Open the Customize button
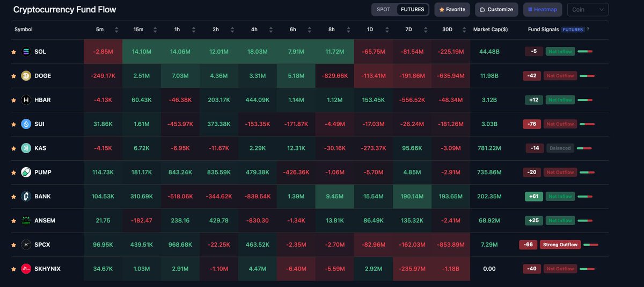Screen dimensions: 644x287 [x=496, y=10]
